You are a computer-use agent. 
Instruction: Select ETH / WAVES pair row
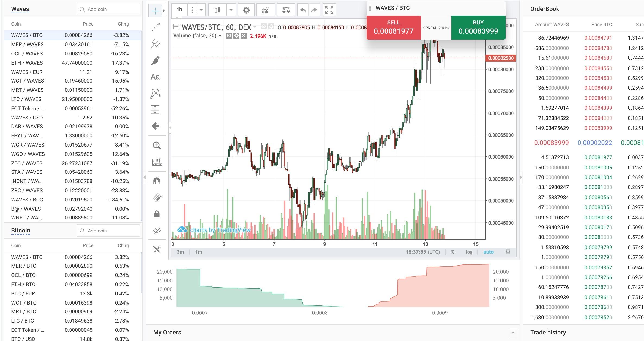point(73,63)
